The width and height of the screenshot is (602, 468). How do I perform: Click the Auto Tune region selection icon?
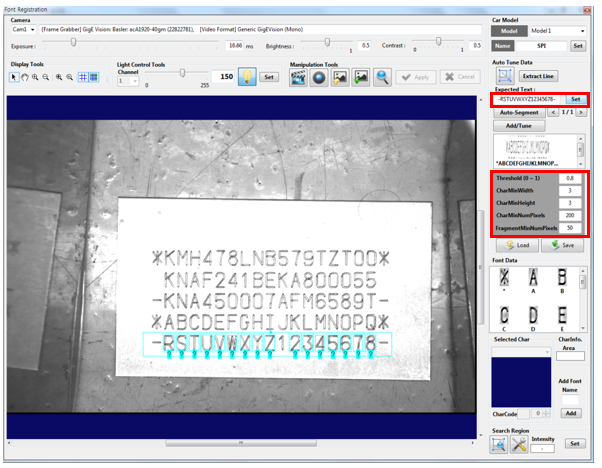point(503,76)
